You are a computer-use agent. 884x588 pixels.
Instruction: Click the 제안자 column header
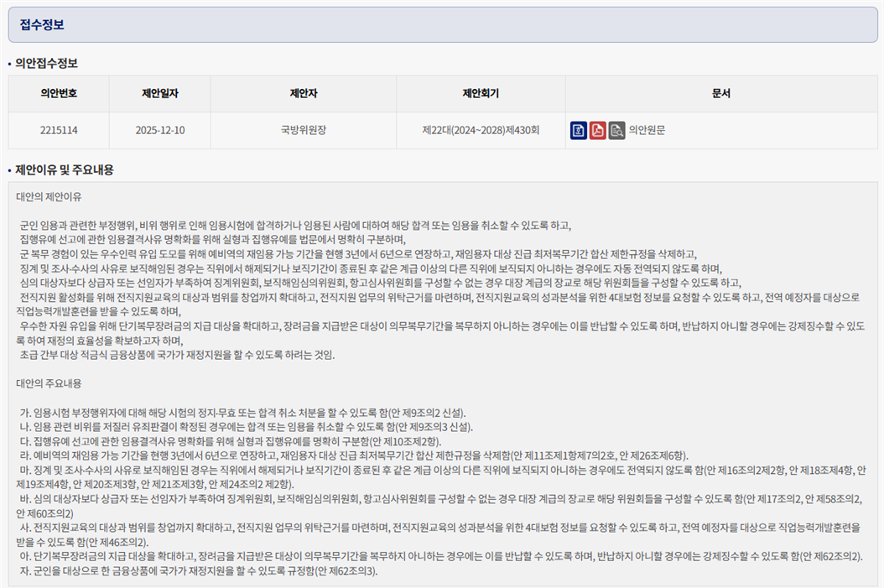tap(303, 94)
